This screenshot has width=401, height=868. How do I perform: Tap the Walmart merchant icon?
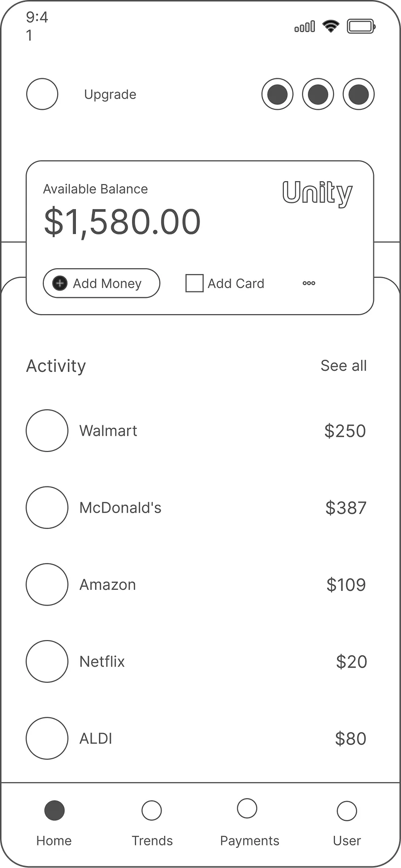click(47, 431)
